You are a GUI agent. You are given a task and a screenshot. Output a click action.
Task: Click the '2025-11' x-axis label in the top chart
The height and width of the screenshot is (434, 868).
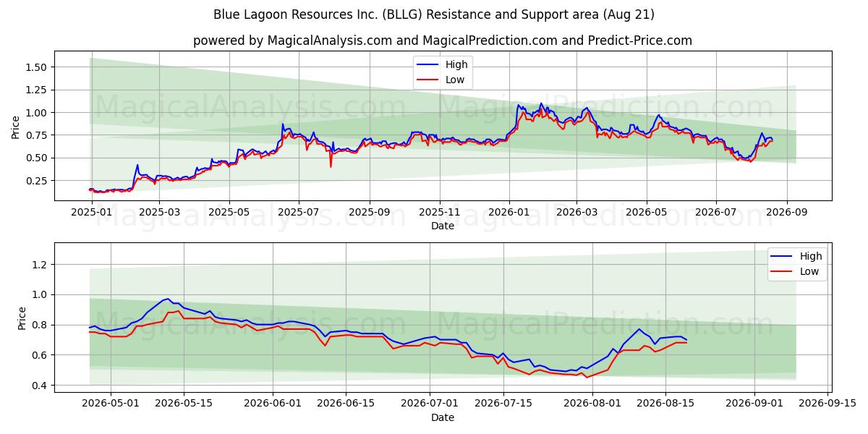[x=440, y=213]
